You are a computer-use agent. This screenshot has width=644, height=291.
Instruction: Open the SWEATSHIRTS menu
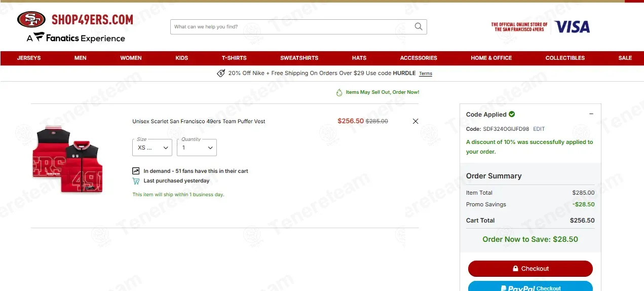[299, 58]
